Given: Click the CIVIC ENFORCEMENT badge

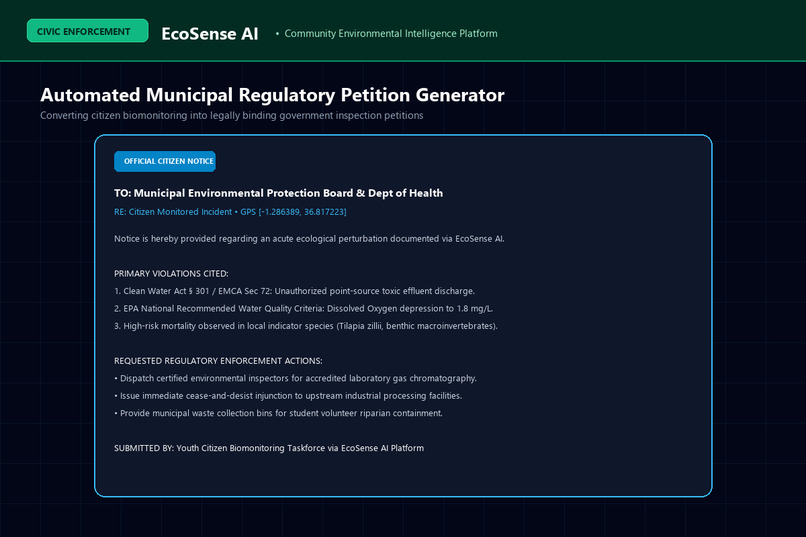Looking at the screenshot, I should pos(87,31).
